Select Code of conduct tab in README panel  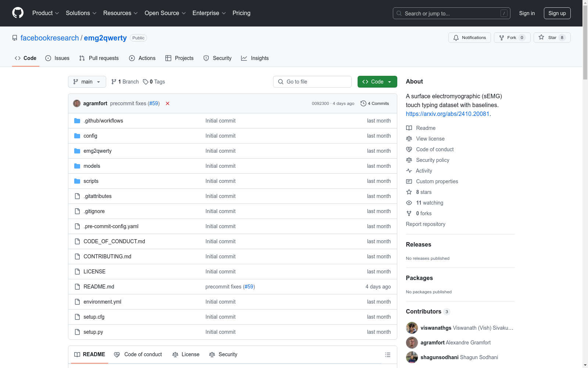[x=138, y=354]
